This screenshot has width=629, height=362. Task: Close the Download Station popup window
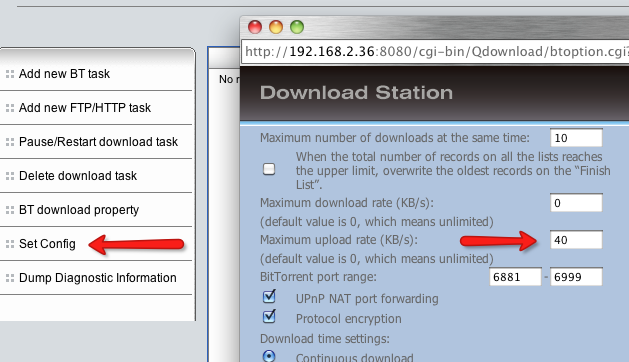255,27
